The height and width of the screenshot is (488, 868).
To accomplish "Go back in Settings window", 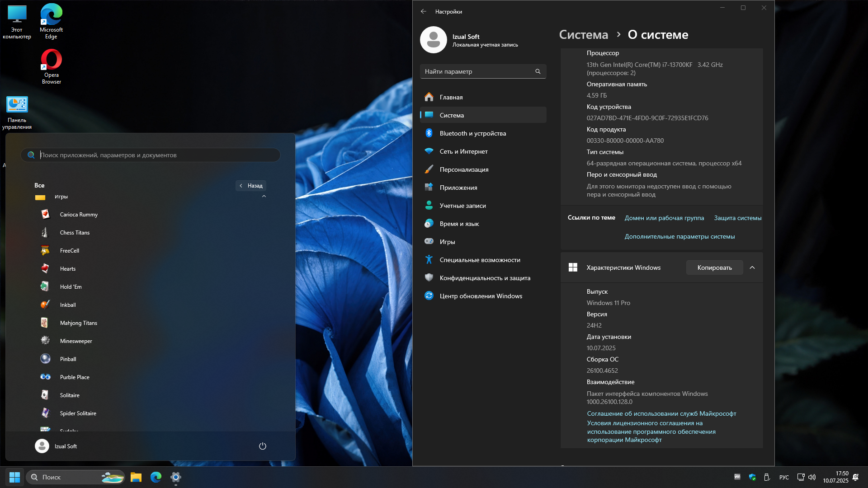I will tap(423, 11).
